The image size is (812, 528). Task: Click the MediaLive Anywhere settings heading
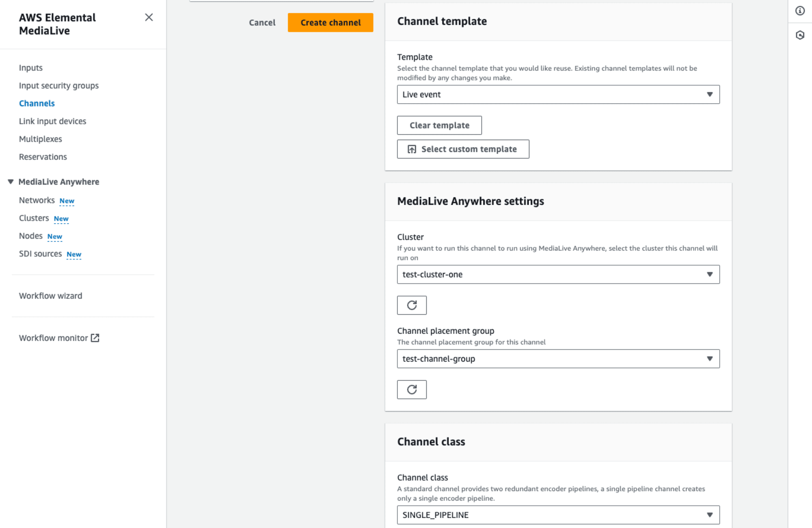point(471,201)
